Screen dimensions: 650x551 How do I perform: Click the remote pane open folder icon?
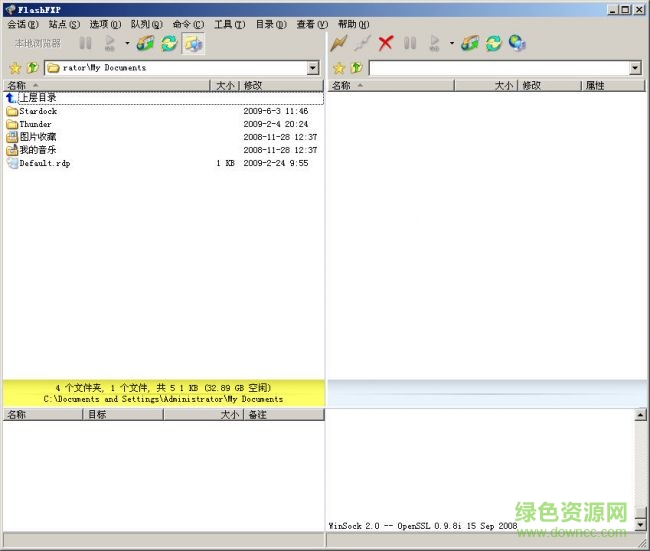click(x=470, y=43)
